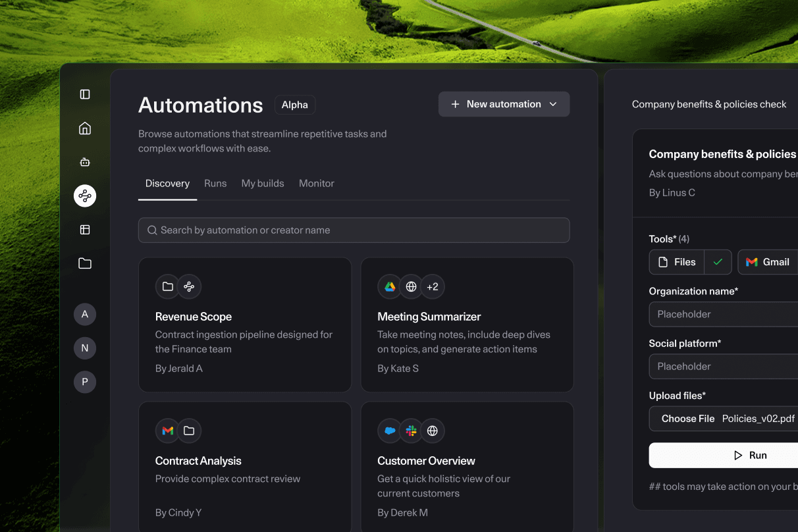Open the New automation dropdown
This screenshot has width=798, height=532.
[504, 104]
